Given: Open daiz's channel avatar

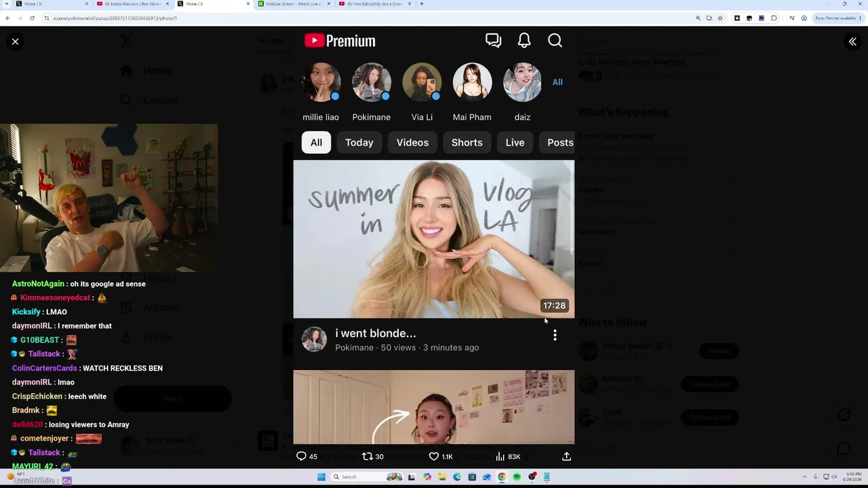Looking at the screenshot, I should [x=522, y=83].
